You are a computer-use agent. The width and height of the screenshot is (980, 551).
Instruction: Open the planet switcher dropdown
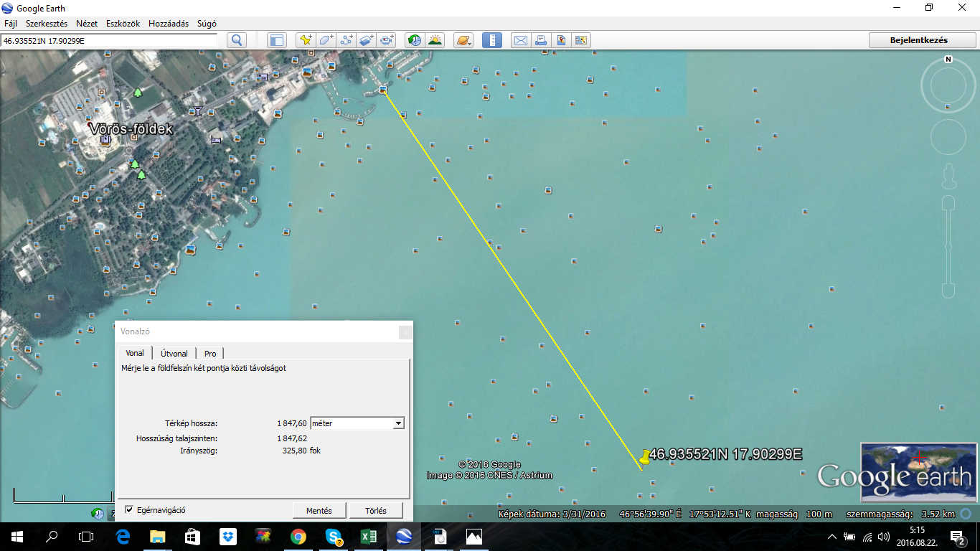tap(463, 40)
